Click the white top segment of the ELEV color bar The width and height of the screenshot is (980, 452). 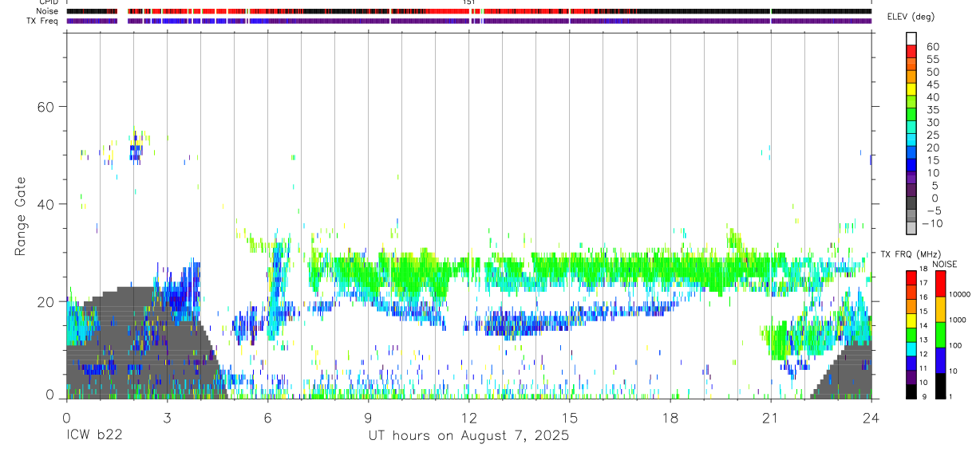tap(911, 38)
